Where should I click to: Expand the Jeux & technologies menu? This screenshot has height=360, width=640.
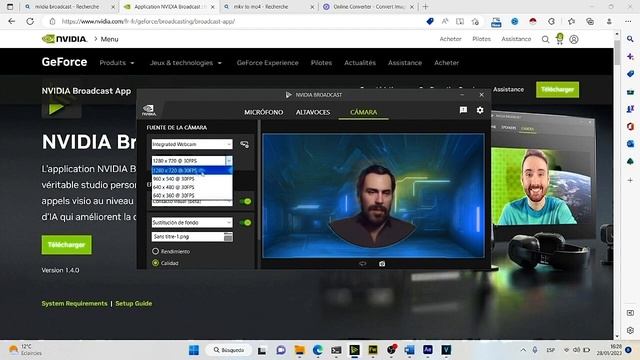(186, 63)
